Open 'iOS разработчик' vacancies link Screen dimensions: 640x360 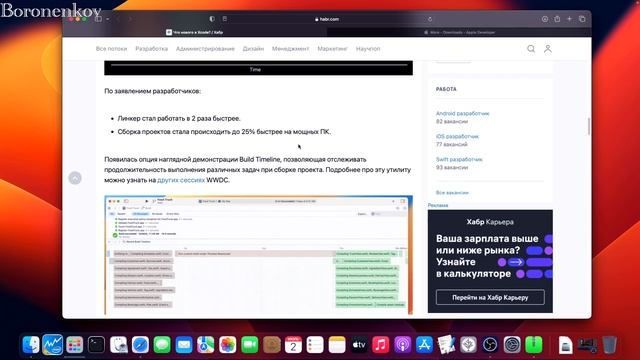tap(457, 136)
